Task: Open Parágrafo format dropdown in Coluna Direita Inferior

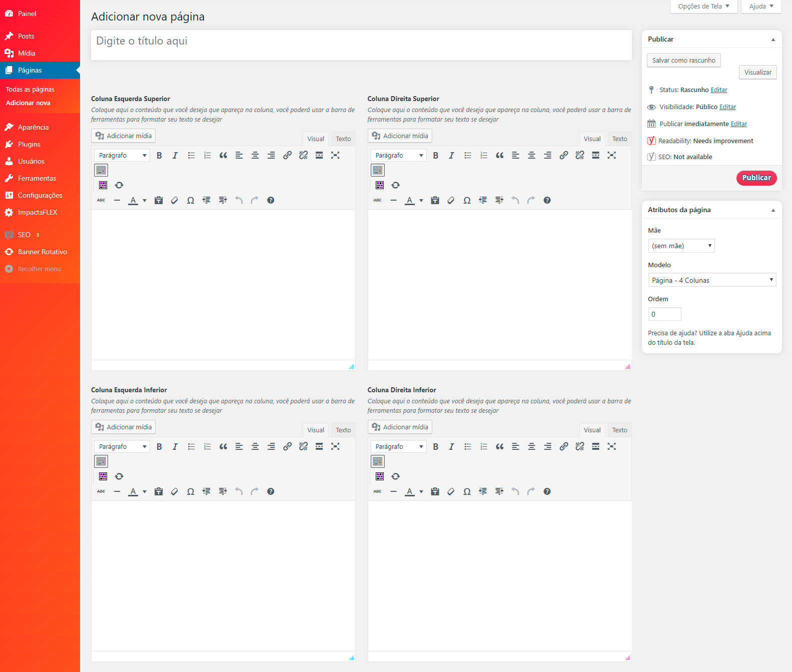Action: pos(399,447)
